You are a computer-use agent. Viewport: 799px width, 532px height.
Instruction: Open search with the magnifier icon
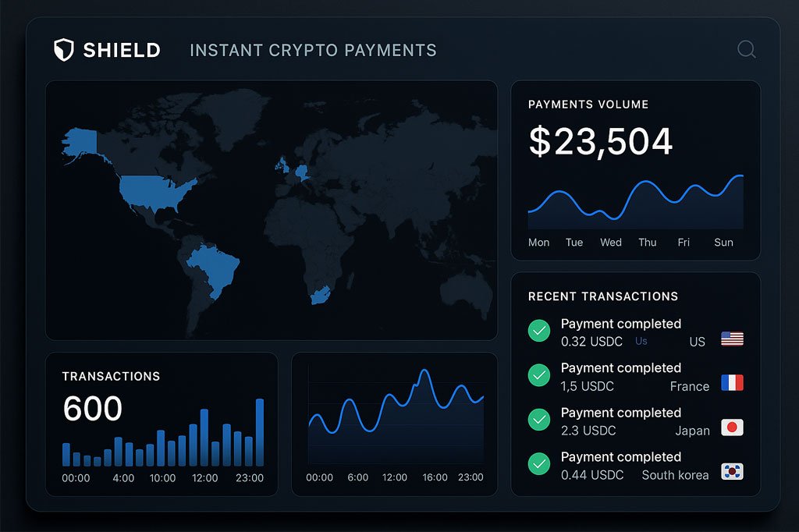point(747,50)
